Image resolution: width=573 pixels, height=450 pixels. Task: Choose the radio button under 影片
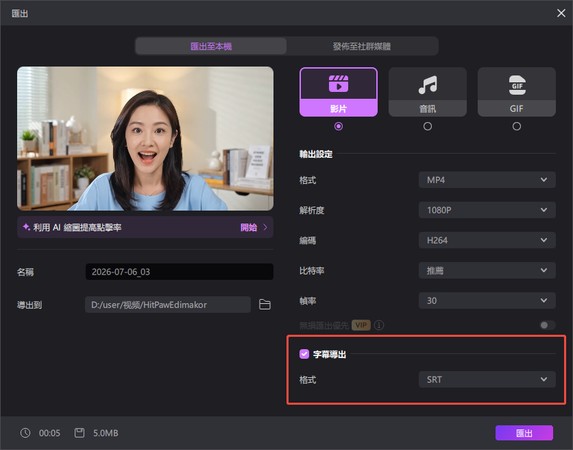tap(338, 126)
